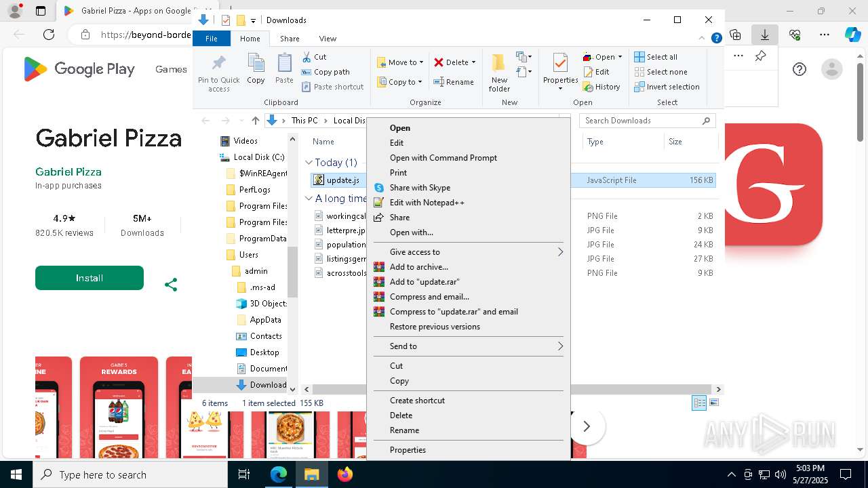Open Task View on the taskbar
The width and height of the screenshot is (868, 488).
[x=244, y=474]
